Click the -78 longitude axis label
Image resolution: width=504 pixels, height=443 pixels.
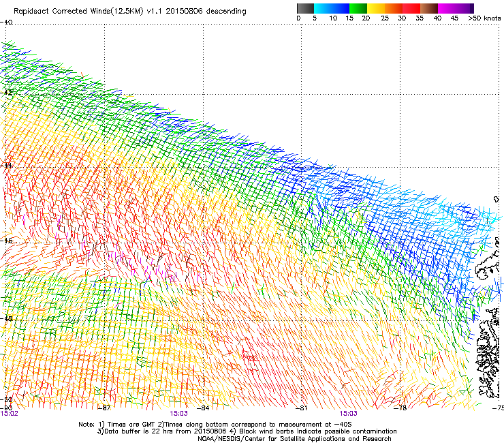point(400,408)
